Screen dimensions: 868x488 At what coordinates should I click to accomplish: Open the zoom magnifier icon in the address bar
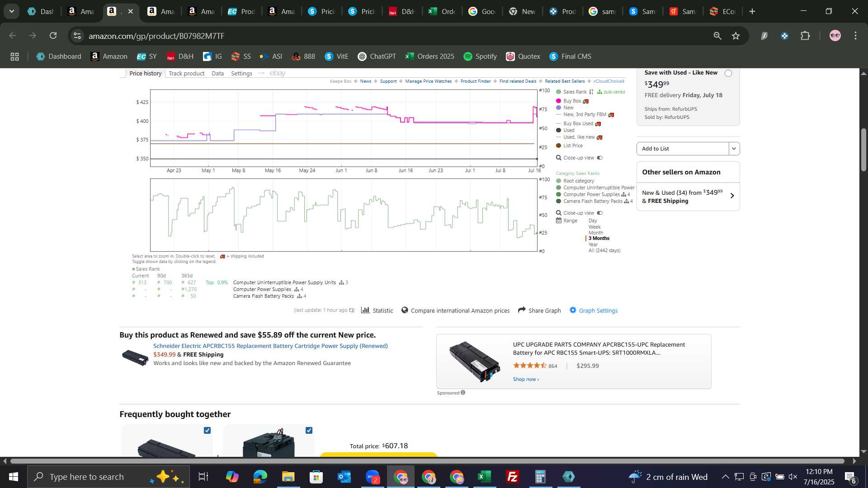717,36
